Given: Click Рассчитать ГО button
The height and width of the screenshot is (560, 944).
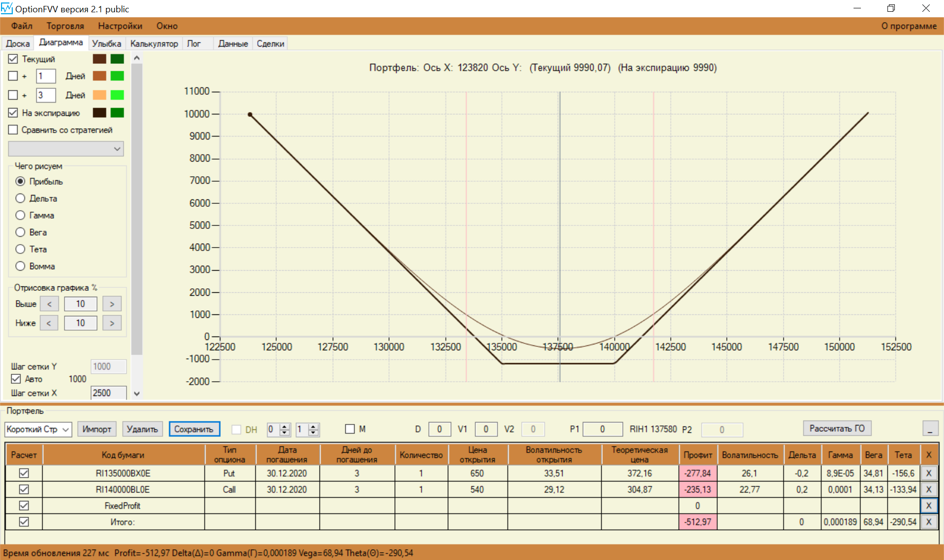Looking at the screenshot, I should (837, 428).
